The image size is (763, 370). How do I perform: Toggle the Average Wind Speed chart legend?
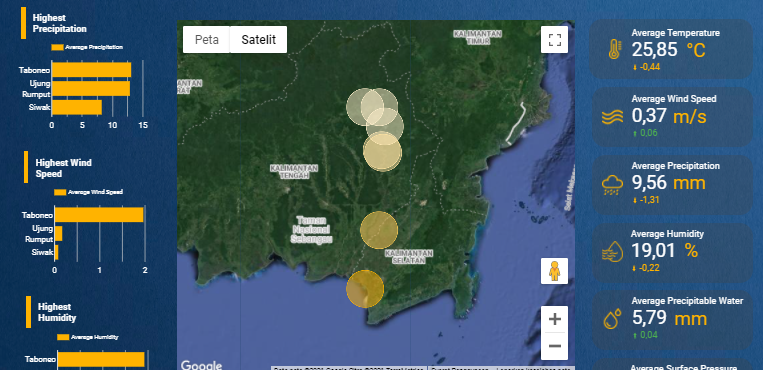coord(88,192)
